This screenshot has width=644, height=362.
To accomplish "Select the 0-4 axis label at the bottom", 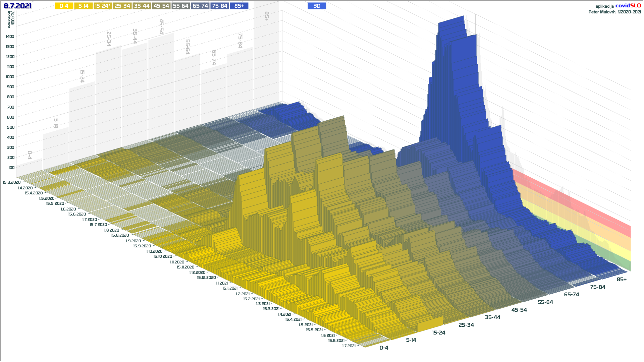I will [384, 348].
